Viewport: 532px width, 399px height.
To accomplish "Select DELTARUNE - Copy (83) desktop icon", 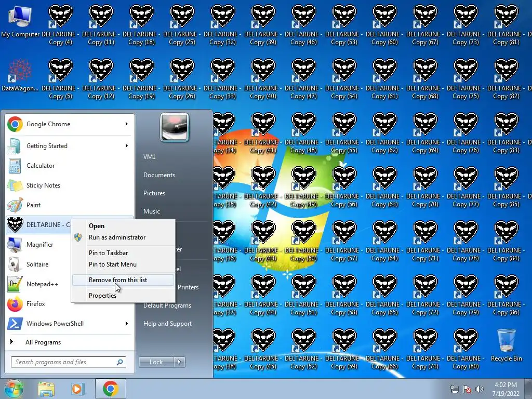I will [x=506, y=134].
